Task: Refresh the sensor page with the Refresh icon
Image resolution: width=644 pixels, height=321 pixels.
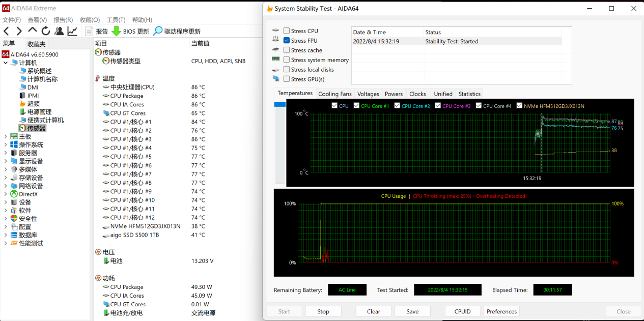Action: click(46, 31)
